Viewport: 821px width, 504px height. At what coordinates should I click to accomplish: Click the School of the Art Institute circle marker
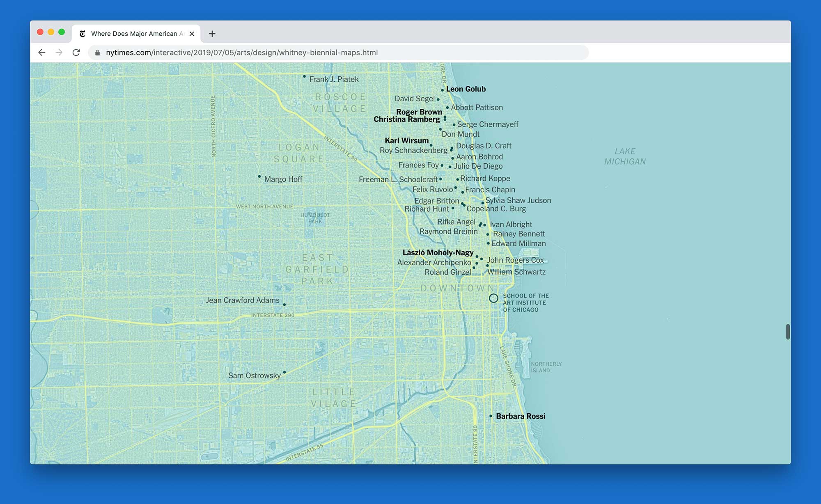tap(493, 298)
